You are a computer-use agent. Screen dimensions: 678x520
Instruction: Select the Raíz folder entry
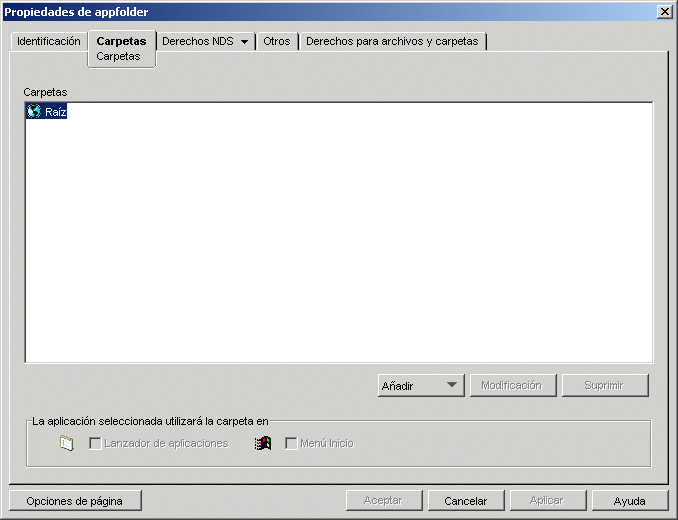[x=47, y=112]
